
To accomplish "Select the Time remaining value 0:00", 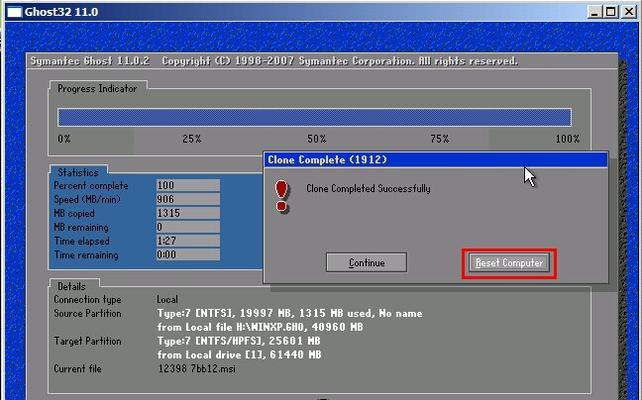I will pos(188,255).
